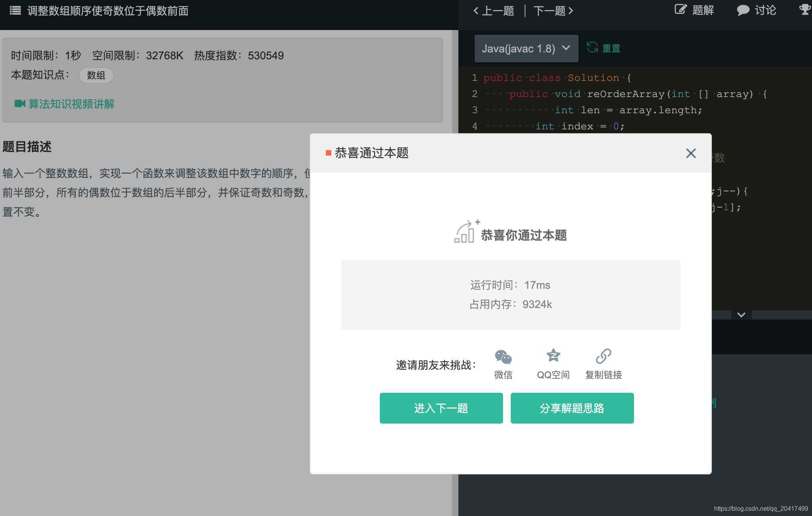Click the int index = 0 code line

(x=580, y=126)
